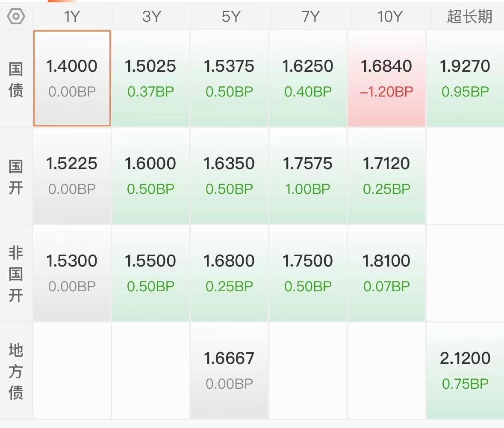Select the 3Y column header
The height and width of the screenshot is (428, 504).
pos(151,17)
